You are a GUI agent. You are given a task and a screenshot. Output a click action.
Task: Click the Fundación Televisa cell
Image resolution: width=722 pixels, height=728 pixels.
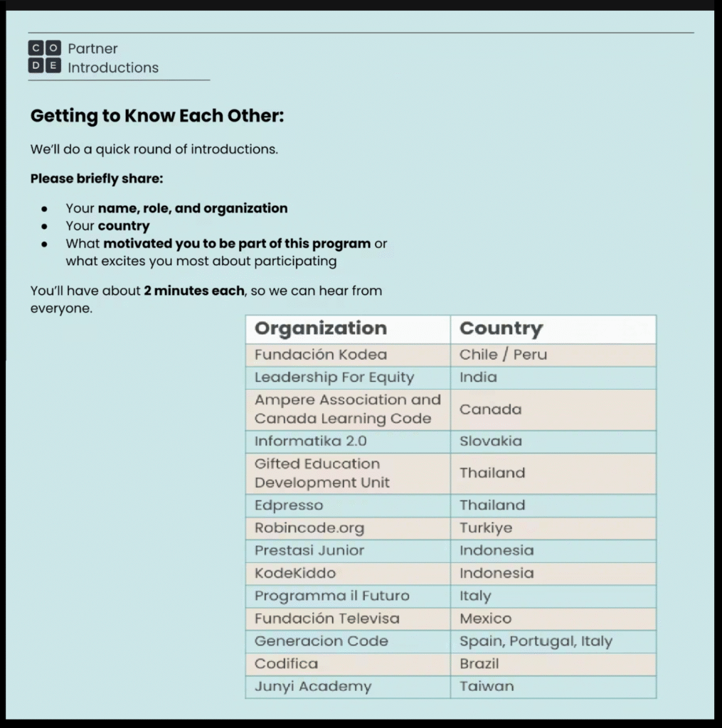click(327, 619)
